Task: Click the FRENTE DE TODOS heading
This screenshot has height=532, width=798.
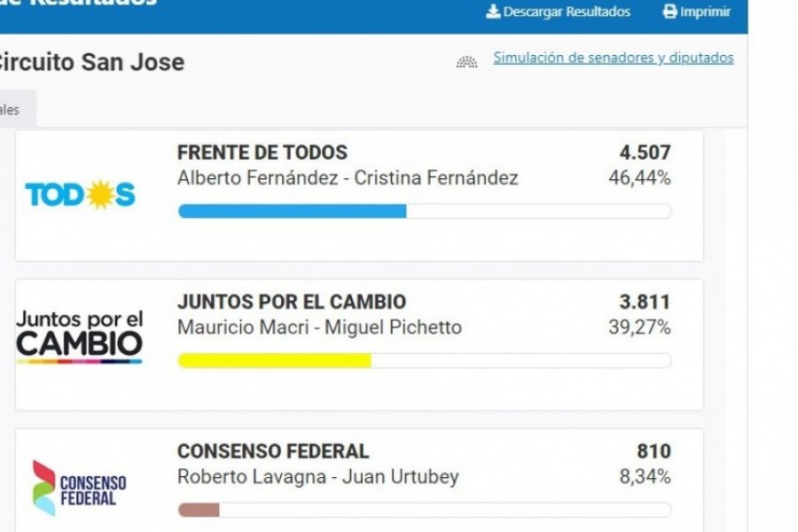Action: [x=262, y=153]
